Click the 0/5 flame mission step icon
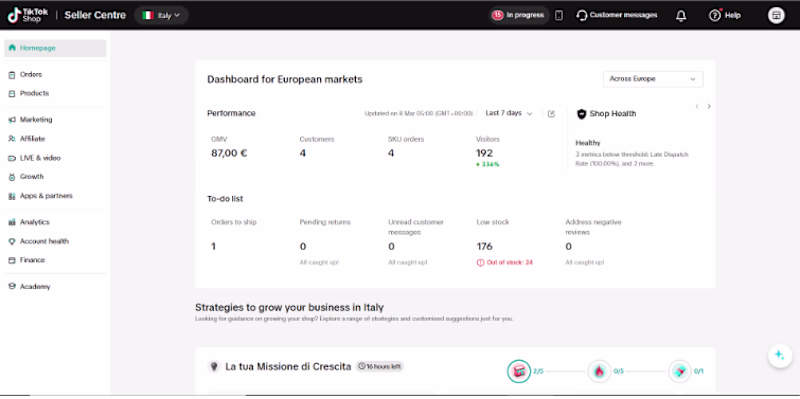The width and height of the screenshot is (800, 399). pyautogui.click(x=599, y=371)
